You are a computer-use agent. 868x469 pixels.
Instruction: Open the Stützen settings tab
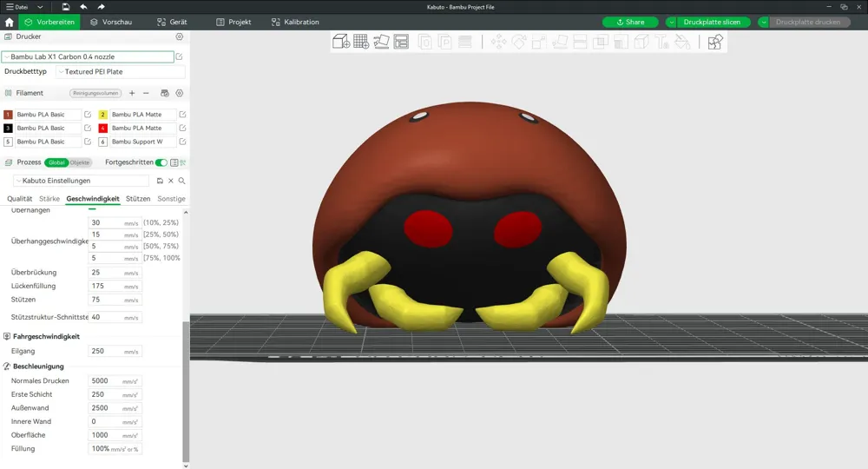point(138,198)
